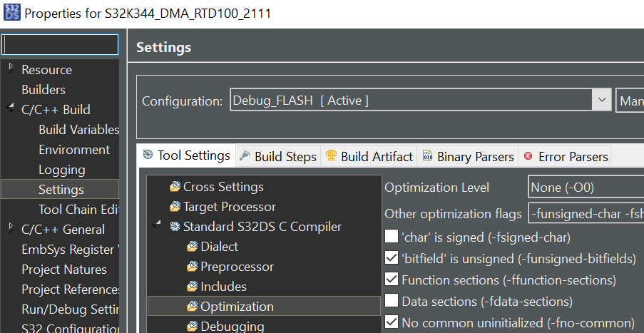Enable 'char' is signed checkbox
The height and width of the screenshot is (333, 644).
[392, 237]
